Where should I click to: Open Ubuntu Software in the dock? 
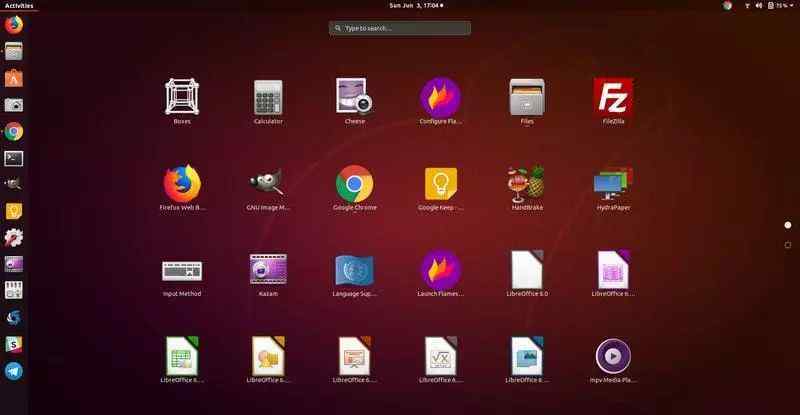point(14,79)
